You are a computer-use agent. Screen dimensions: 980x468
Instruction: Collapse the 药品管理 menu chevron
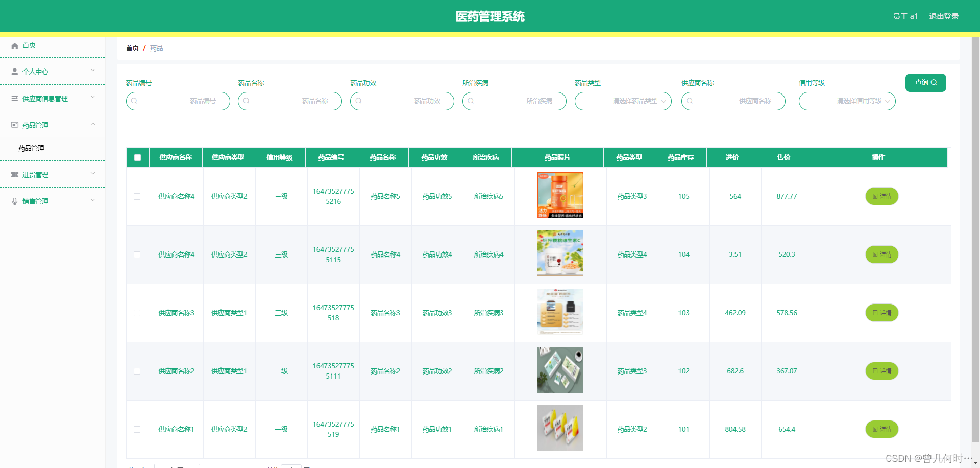(93, 124)
